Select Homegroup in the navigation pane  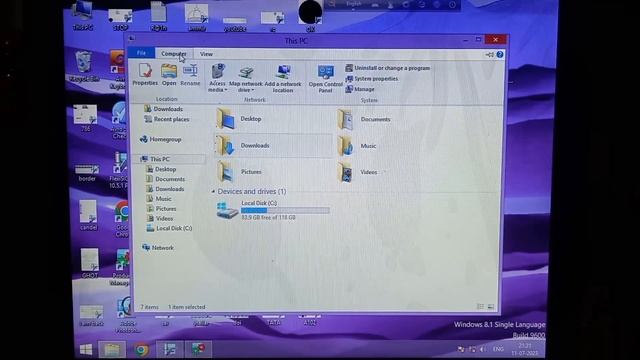click(160, 139)
